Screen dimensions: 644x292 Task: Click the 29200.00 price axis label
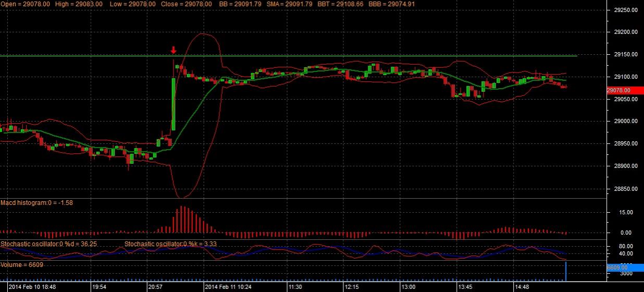pyautogui.click(x=626, y=32)
